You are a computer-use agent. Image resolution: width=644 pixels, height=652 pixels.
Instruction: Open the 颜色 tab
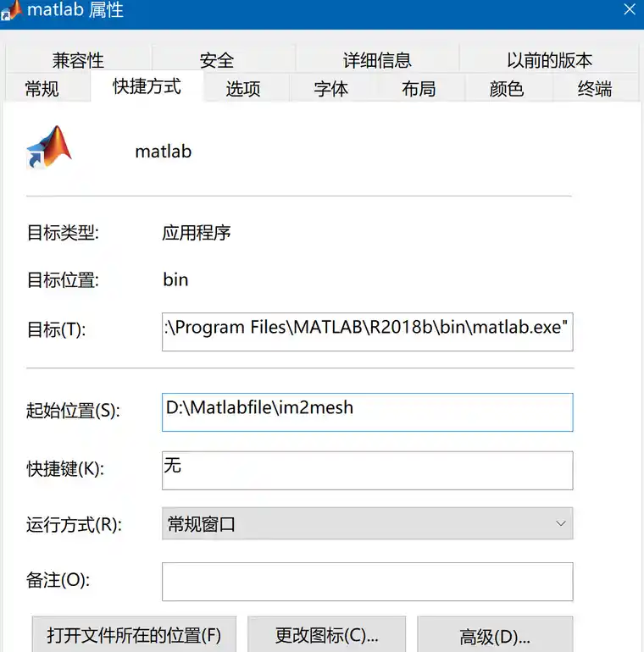(x=507, y=88)
